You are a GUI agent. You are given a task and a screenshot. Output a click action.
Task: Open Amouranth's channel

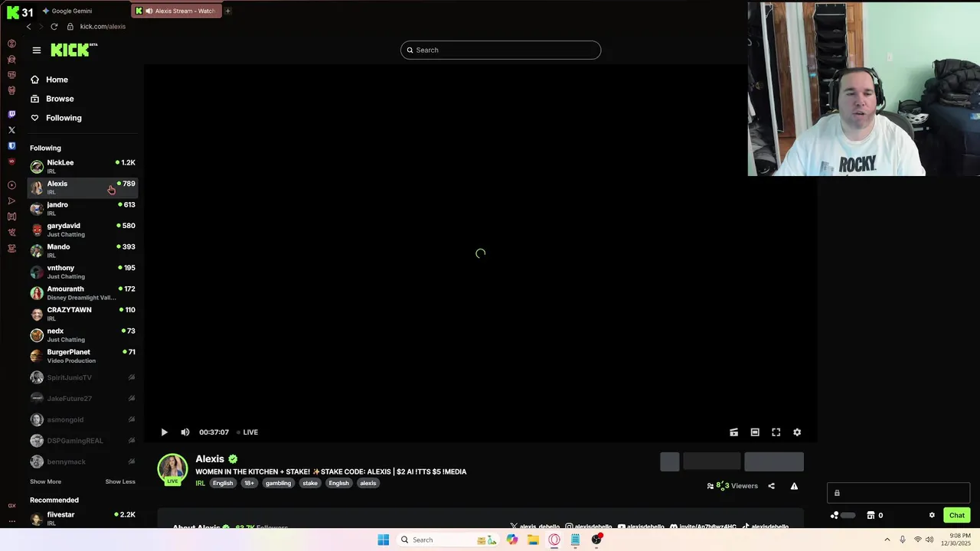pos(83,292)
